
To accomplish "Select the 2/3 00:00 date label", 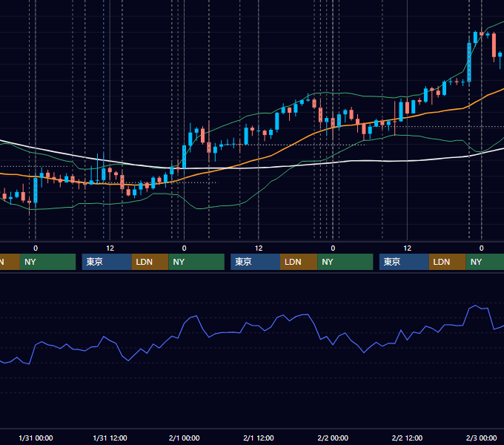I will pos(481,438).
